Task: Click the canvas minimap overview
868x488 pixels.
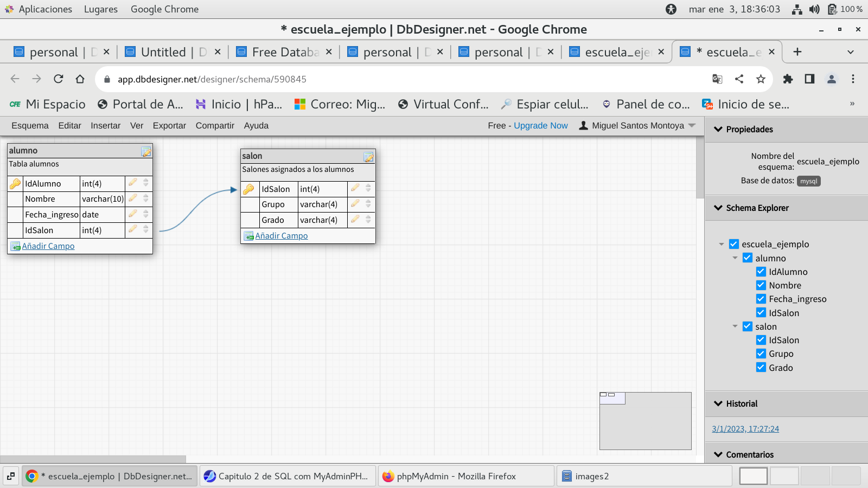Action: (x=645, y=421)
